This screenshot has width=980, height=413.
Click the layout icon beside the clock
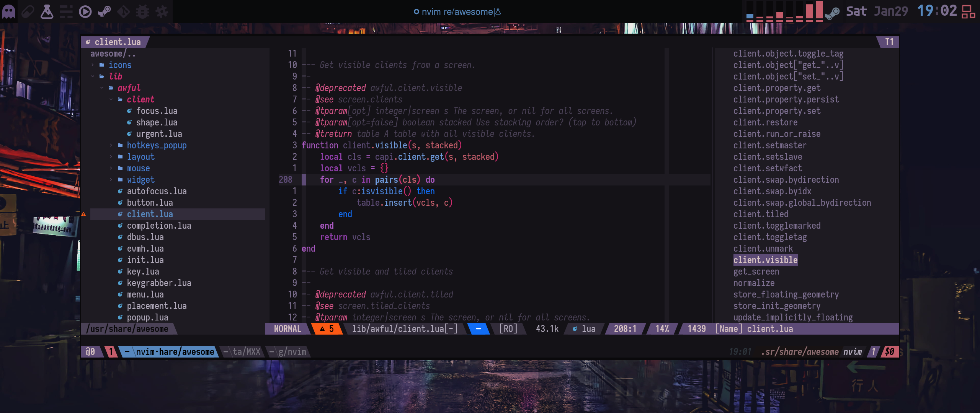969,11
